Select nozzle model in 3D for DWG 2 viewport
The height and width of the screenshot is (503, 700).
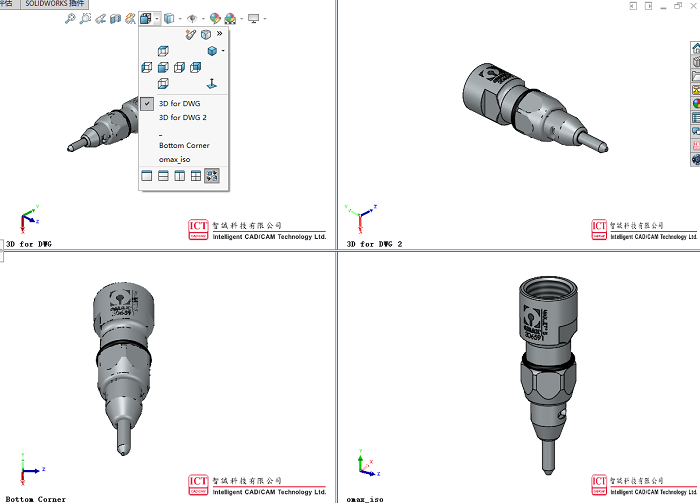coord(534,107)
